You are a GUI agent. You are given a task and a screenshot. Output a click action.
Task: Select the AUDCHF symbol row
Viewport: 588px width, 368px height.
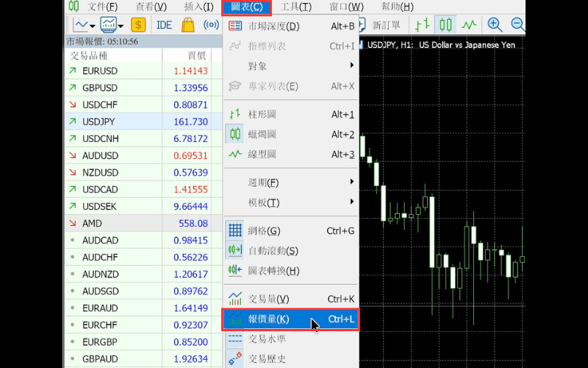(x=143, y=257)
